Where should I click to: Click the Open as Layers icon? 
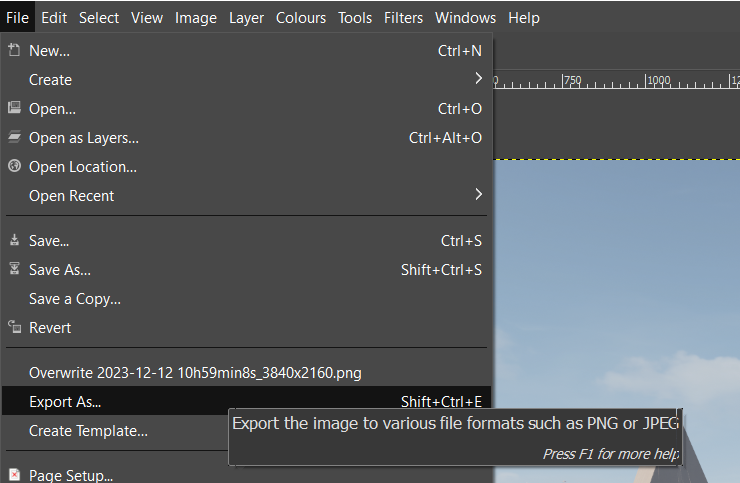(14, 138)
